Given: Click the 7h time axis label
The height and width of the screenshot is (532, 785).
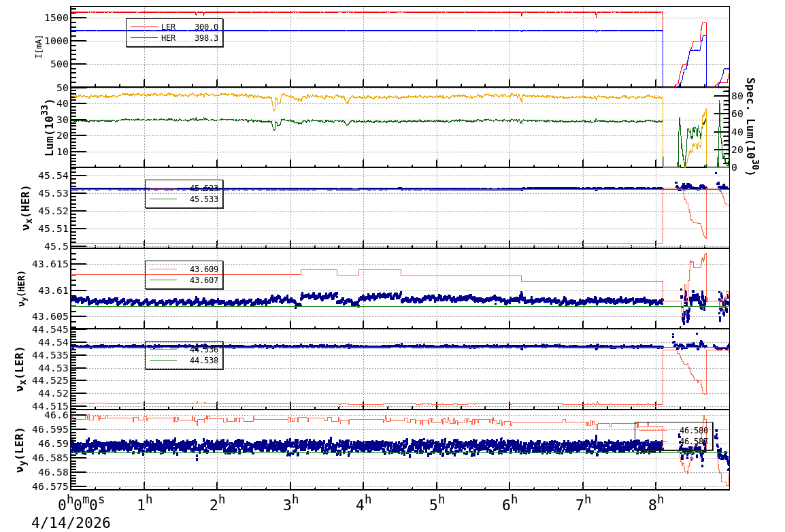Looking at the screenshot, I should (583, 504).
